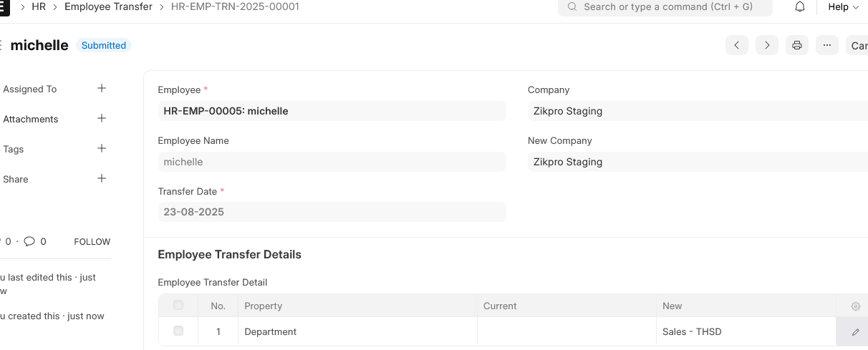This screenshot has width=868, height=350.
Task: Open the three-dots more options menu
Action: 827,45
